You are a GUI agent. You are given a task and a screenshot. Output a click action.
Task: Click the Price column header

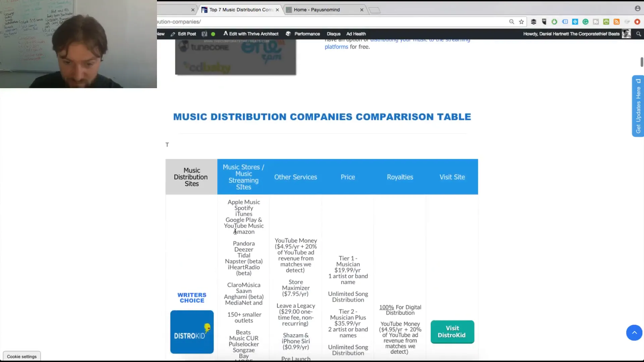pos(348,177)
